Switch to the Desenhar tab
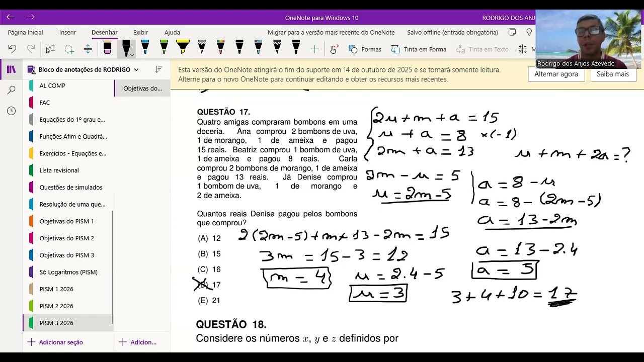The height and width of the screenshot is (362, 644). coord(104,32)
